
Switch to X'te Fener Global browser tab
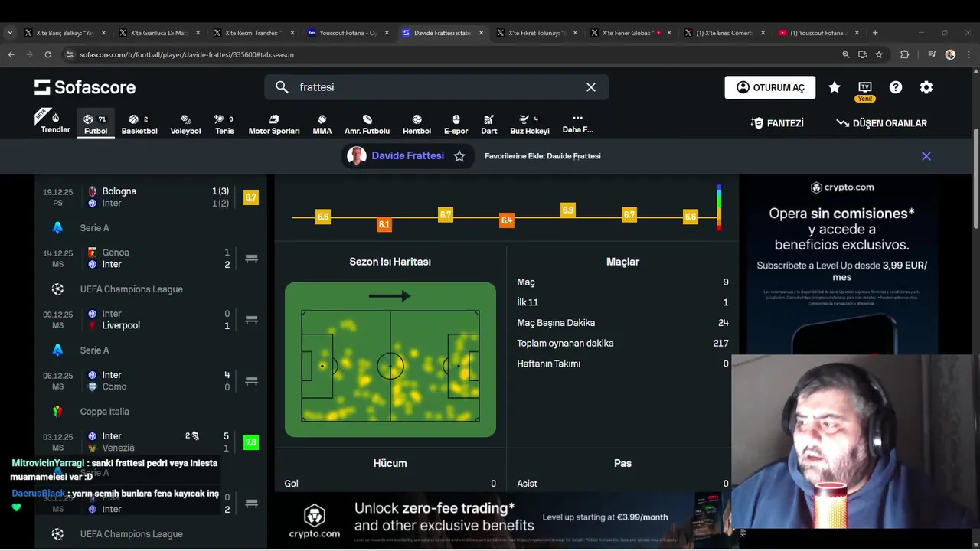[x=631, y=33]
